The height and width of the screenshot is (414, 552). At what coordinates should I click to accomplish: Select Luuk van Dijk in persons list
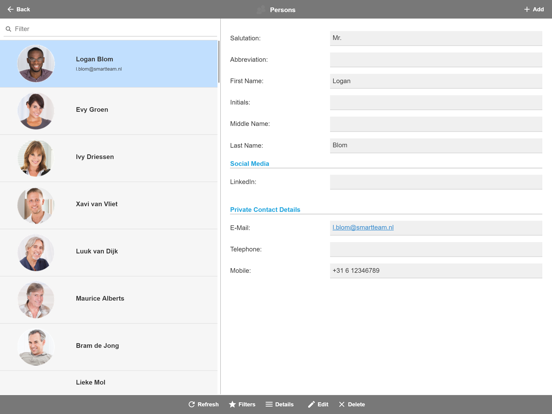tap(109, 252)
